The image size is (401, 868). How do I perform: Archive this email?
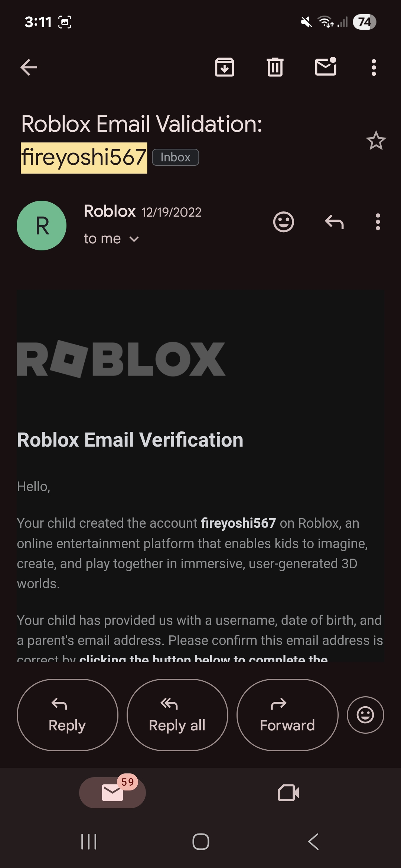(224, 67)
